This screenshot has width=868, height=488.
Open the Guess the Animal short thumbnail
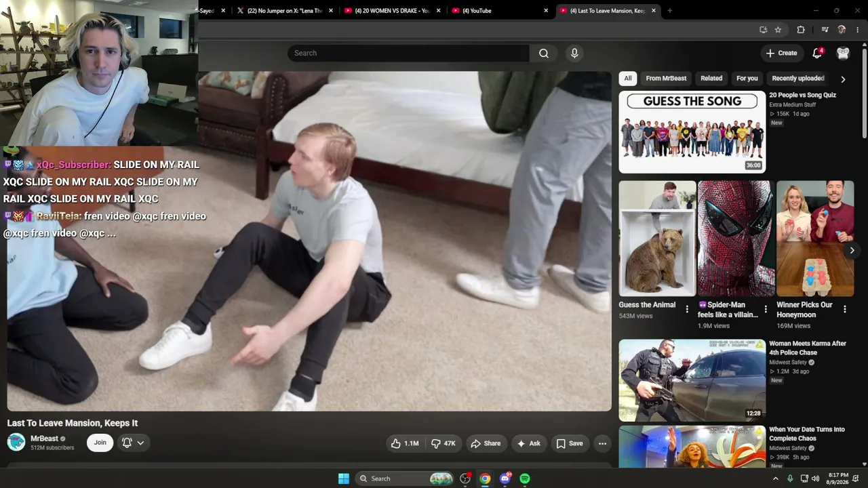[657, 239]
